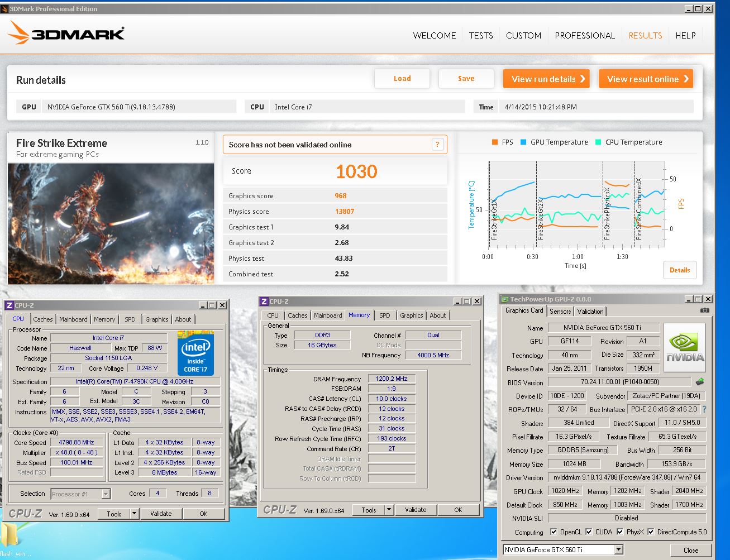Screen dimensions: 730x560
Task: Click the 3DMark logo
Action: click(66, 33)
